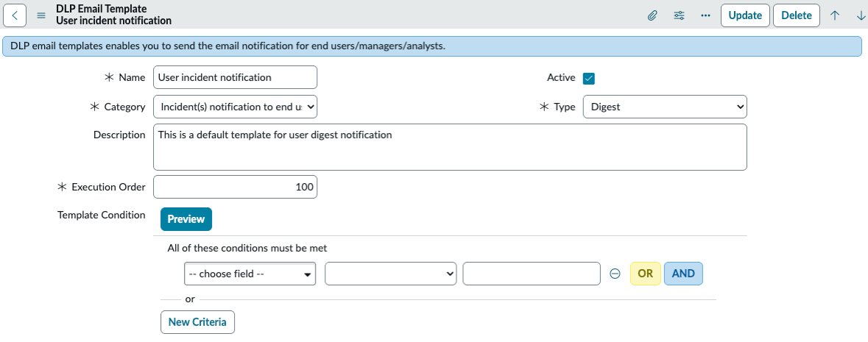The width and height of the screenshot is (868, 342).
Task: Click the info banner about DLP email templates
Action: [432, 46]
